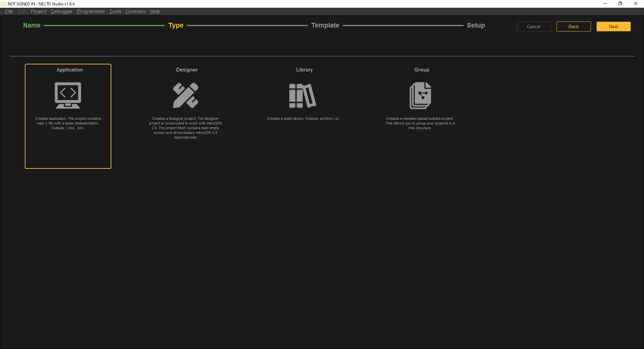The image size is (644, 349).
Task: Open the Debugger menu
Action: 61,11
